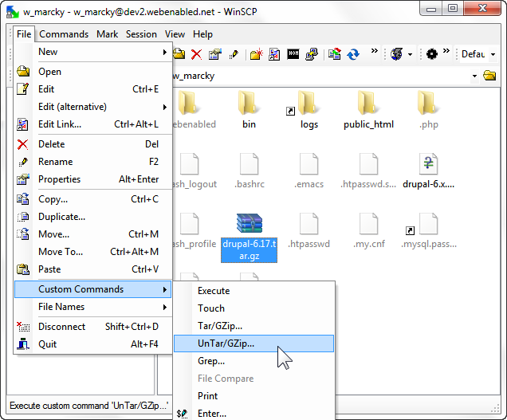Select the .emacs file
The height and width of the screenshot is (420, 507).
tap(309, 171)
